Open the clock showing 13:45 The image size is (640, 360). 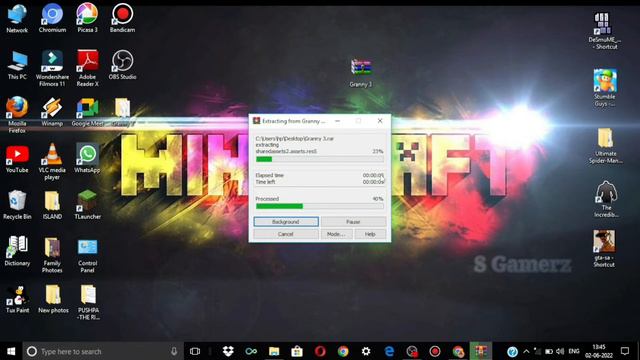coord(599,351)
